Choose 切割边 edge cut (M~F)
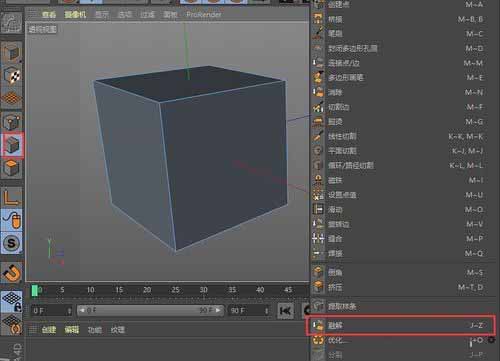Image resolution: width=500 pixels, height=361 pixels. pyautogui.click(x=404, y=107)
